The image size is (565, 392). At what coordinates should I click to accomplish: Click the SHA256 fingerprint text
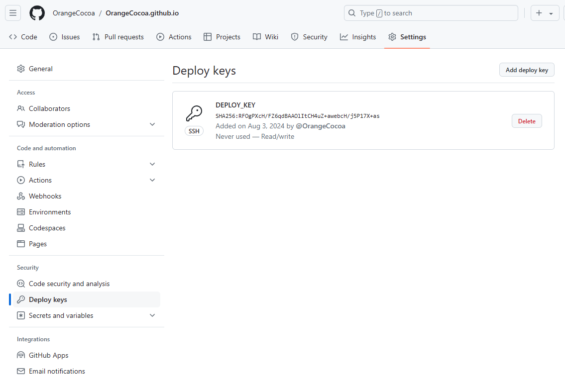[x=297, y=116]
